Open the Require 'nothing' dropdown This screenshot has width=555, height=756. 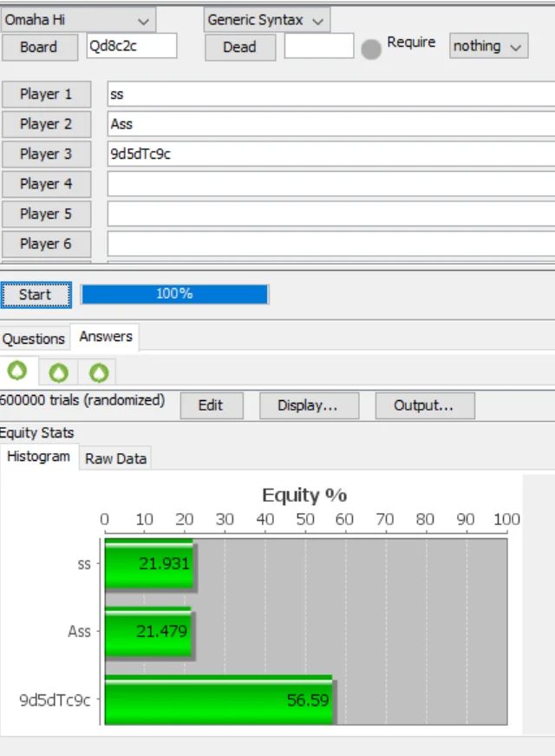[489, 46]
